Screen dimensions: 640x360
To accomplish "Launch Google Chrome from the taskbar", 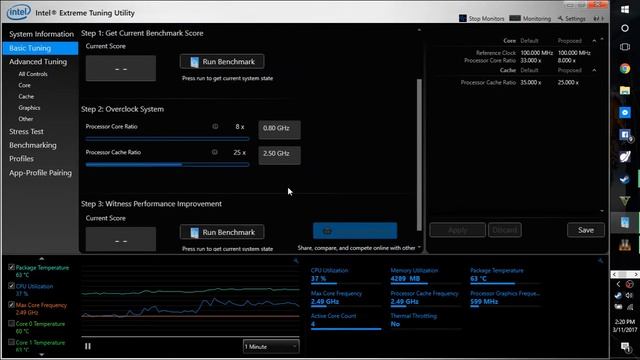I will (625, 69).
